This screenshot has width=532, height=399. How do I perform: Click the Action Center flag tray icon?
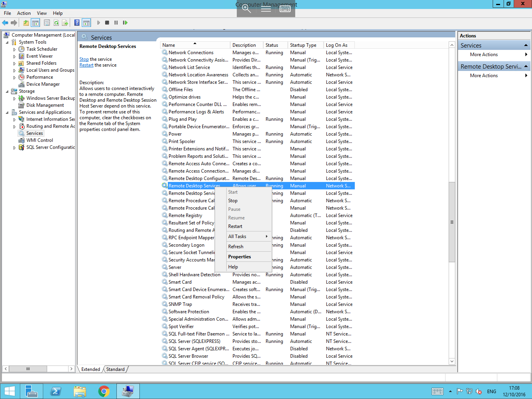[460, 391]
